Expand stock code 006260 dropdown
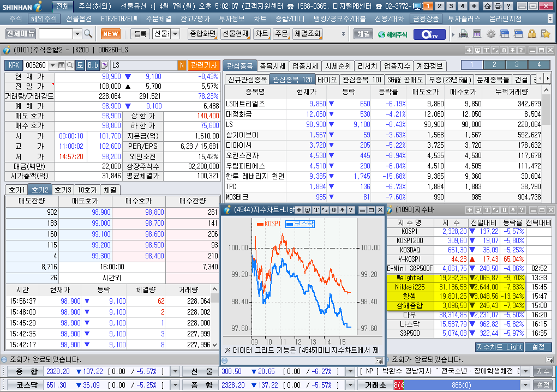557x392 pixels. tap(52, 65)
